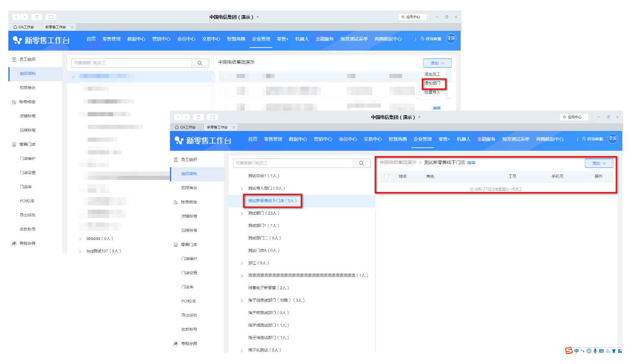Close the 新零售工作台 tab in the front window
Image resolution: width=642 pixels, height=364 pixels.
click(233, 127)
